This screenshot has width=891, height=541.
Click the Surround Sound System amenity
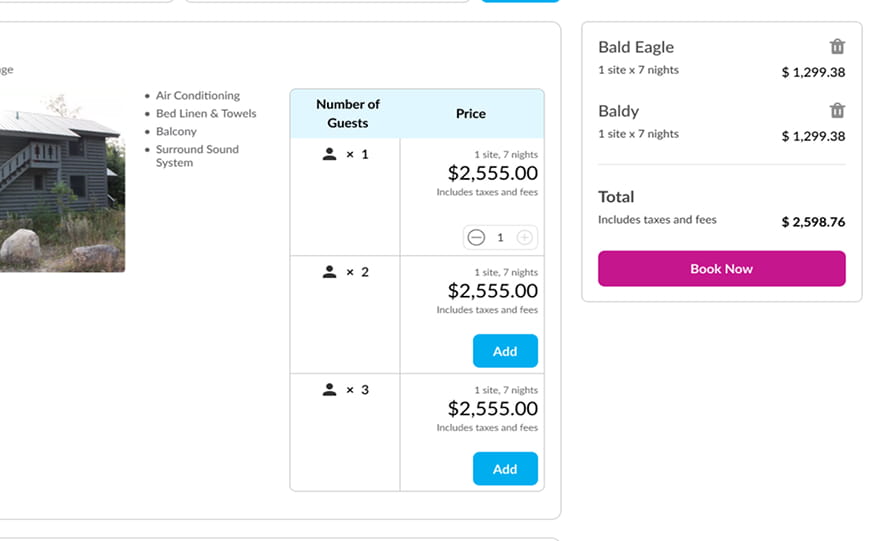[197, 156]
